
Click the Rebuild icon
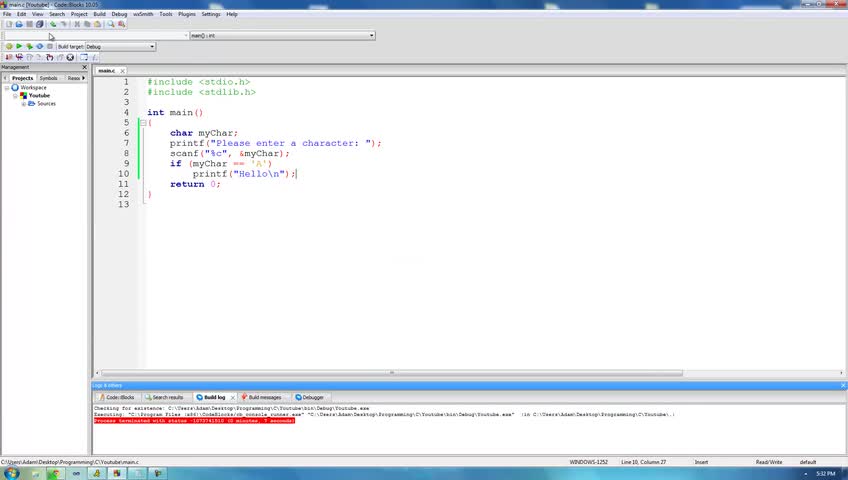pos(39,46)
